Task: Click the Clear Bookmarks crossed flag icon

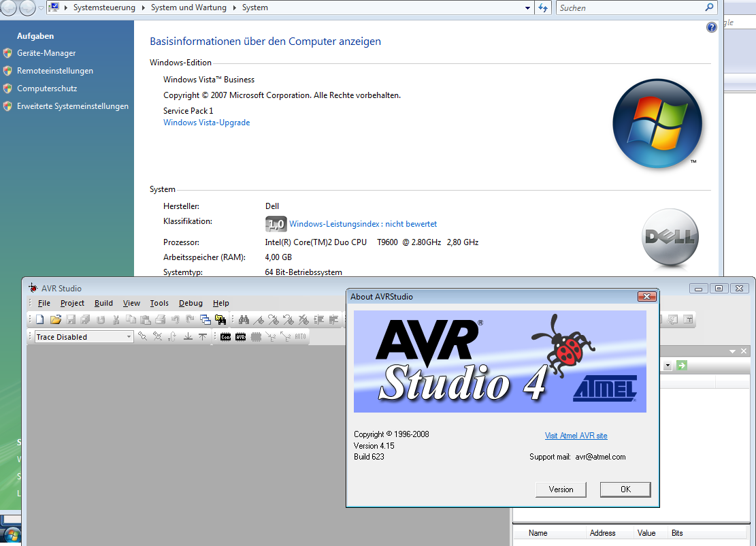Action: tap(303, 319)
